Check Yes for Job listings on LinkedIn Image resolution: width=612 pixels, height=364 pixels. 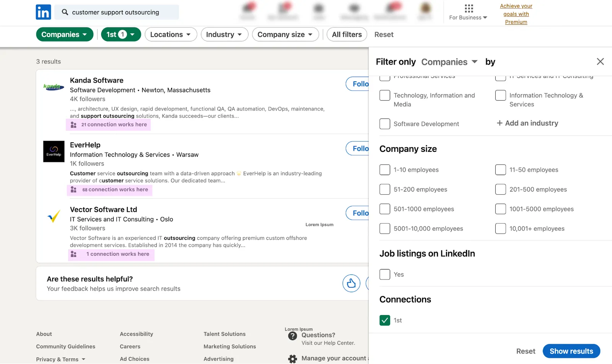pos(385,275)
